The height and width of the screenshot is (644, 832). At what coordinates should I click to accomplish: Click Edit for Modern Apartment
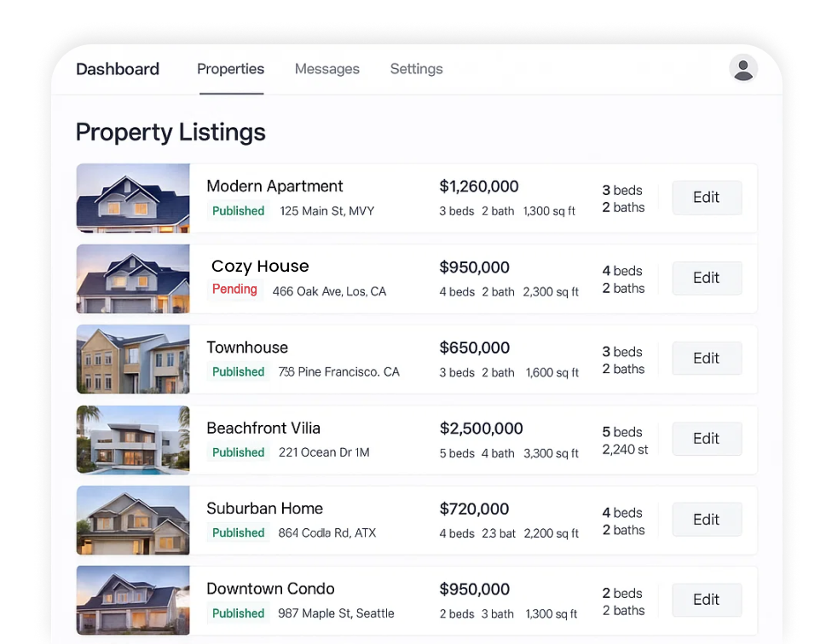coord(707,197)
